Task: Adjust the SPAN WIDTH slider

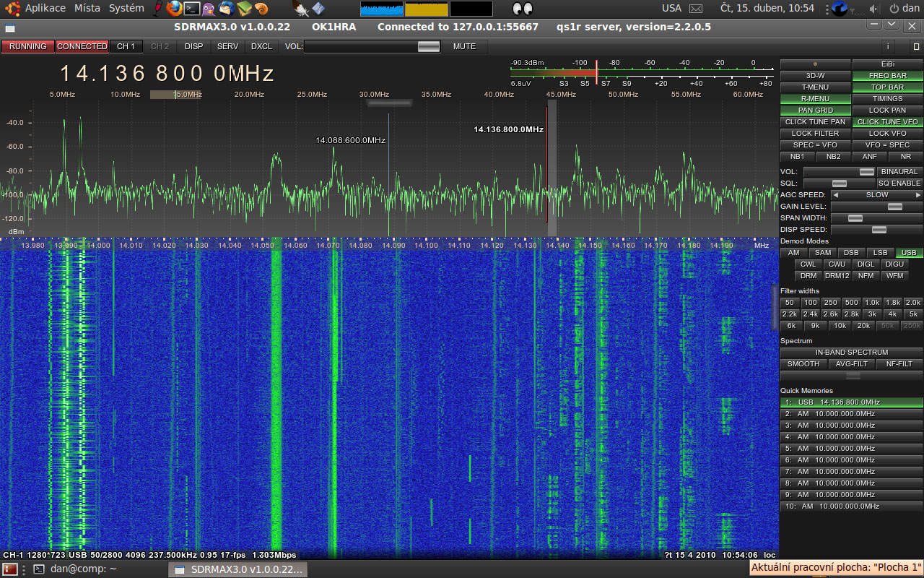Action: [x=877, y=218]
